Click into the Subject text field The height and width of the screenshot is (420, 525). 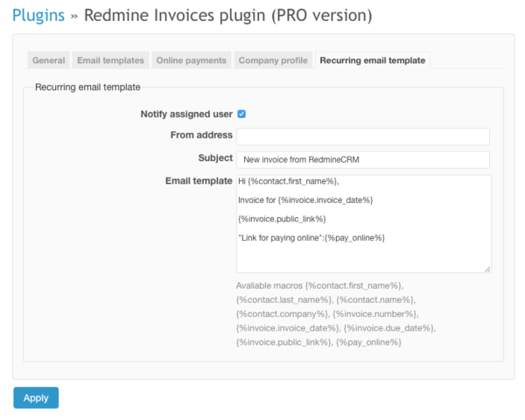tap(362, 159)
